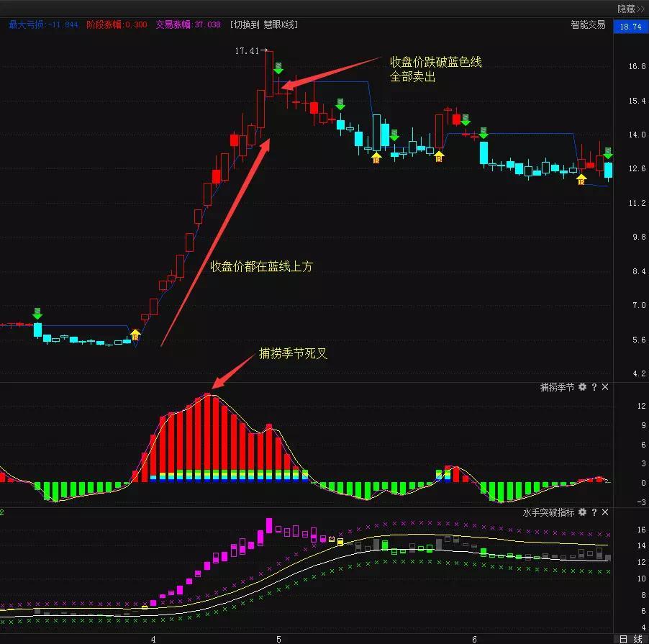Click the 18.74 blue price box
This screenshot has width=649, height=644.
tap(630, 27)
